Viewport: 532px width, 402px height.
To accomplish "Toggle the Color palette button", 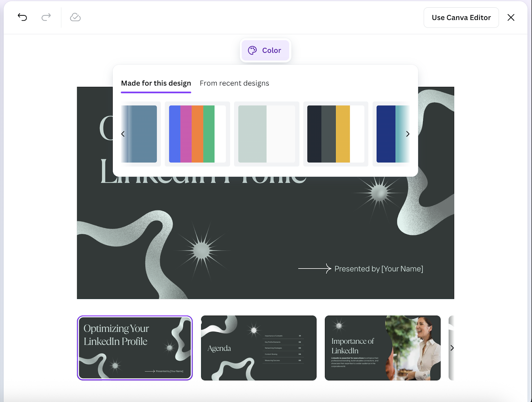I will pyautogui.click(x=265, y=51).
